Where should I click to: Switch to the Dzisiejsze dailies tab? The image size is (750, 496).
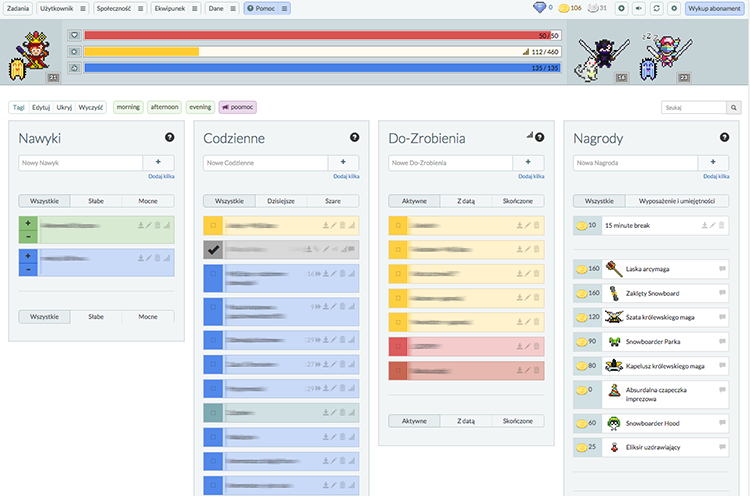point(281,201)
